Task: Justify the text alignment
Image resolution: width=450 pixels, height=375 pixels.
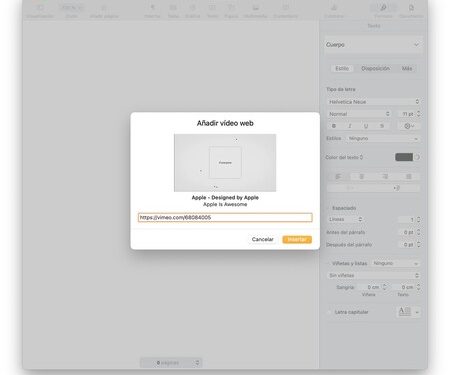Action: pos(409,176)
